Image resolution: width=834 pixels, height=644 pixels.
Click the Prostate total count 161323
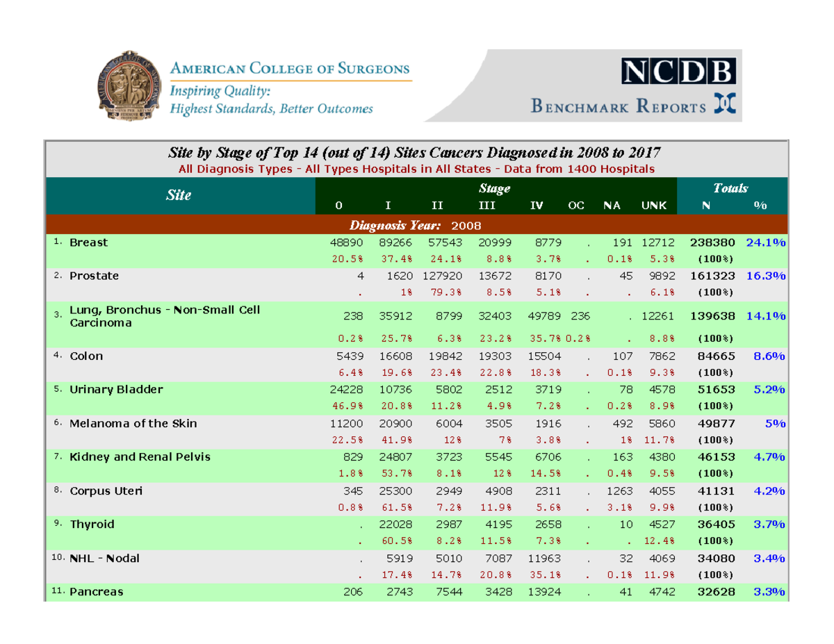713,276
